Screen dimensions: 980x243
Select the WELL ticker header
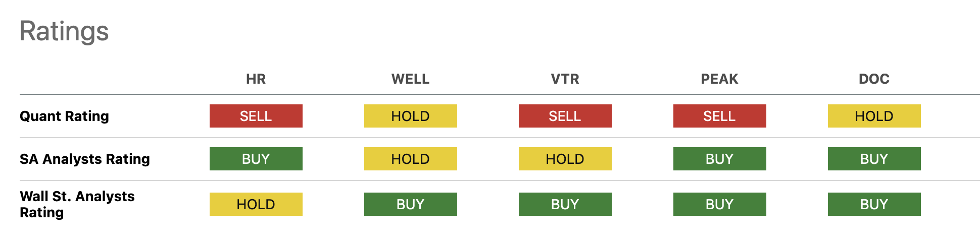tap(410, 79)
